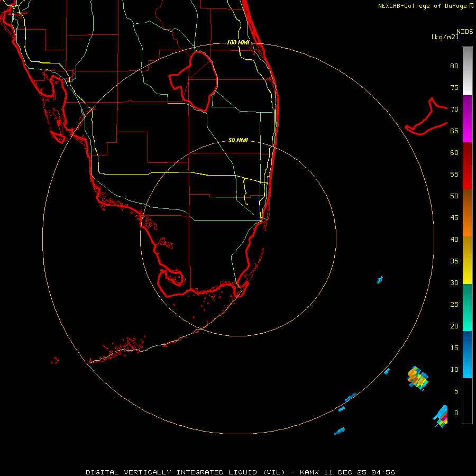Click the small light-blue echo inside the eastern 100 NMI ring
Image resolution: width=476 pixels, height=476 pixels.
point(380,280)
